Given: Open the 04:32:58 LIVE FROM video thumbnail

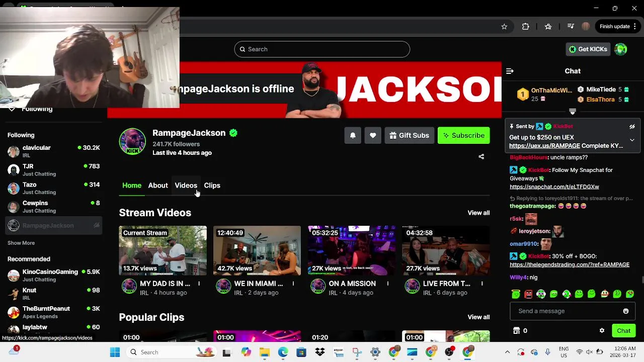Looking at the screenshot, I should pos(446,250).
